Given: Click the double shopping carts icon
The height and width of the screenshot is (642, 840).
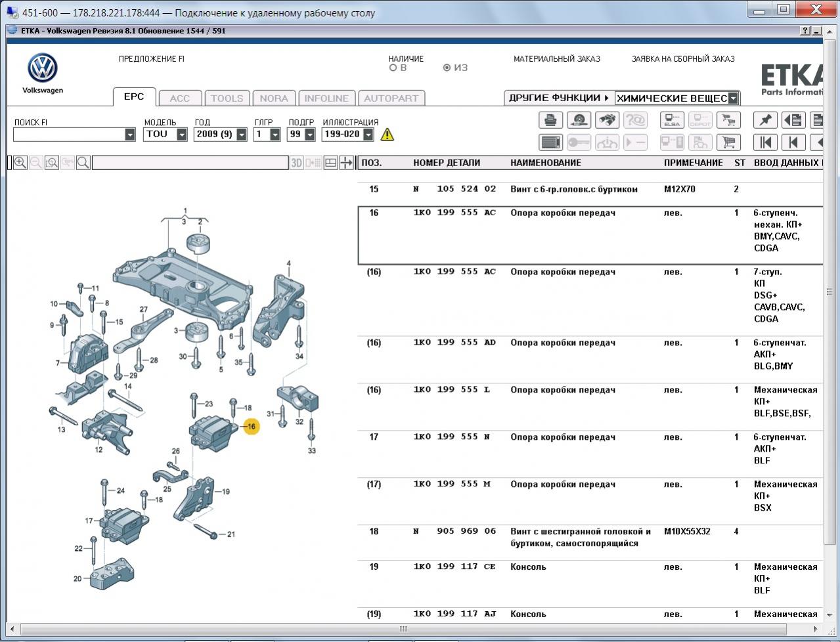Looking at the screenshot, I should 728,120.
